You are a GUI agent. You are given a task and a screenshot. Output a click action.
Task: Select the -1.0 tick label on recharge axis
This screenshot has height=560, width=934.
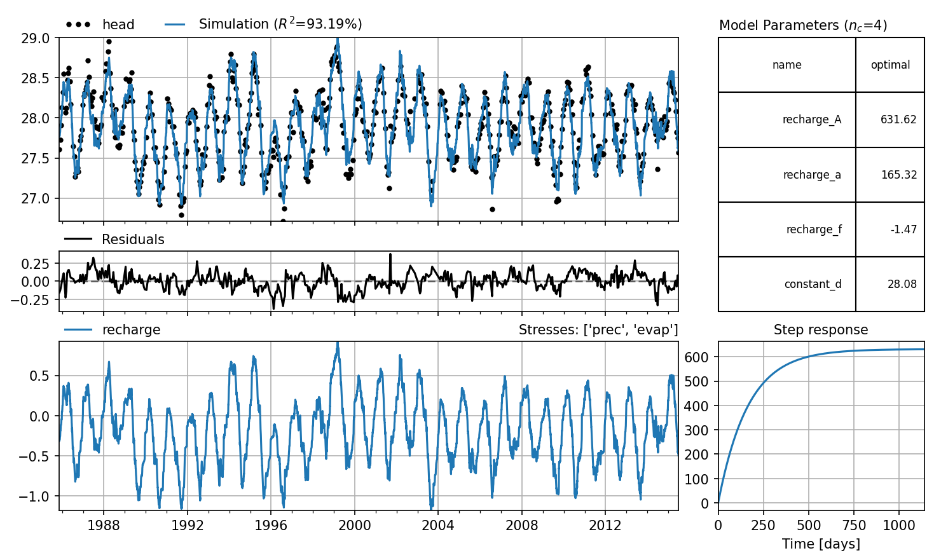click(34, 496)
